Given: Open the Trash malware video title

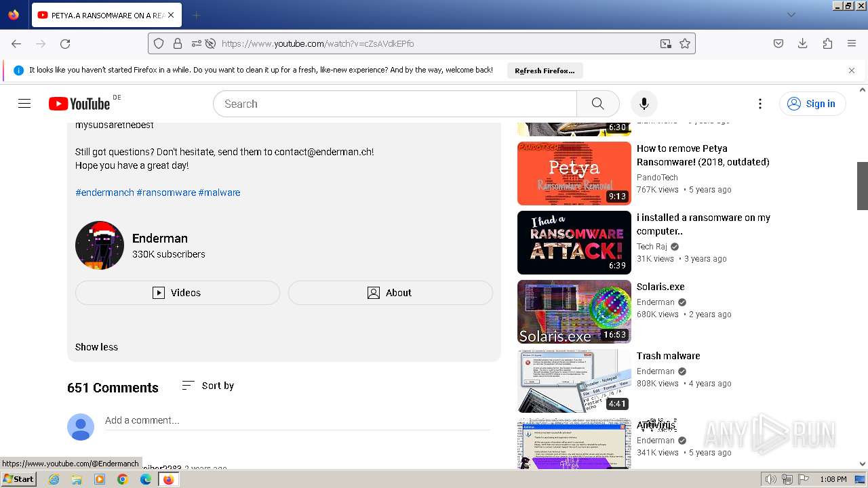Looking at the screenshot, I should pos(668,356).
